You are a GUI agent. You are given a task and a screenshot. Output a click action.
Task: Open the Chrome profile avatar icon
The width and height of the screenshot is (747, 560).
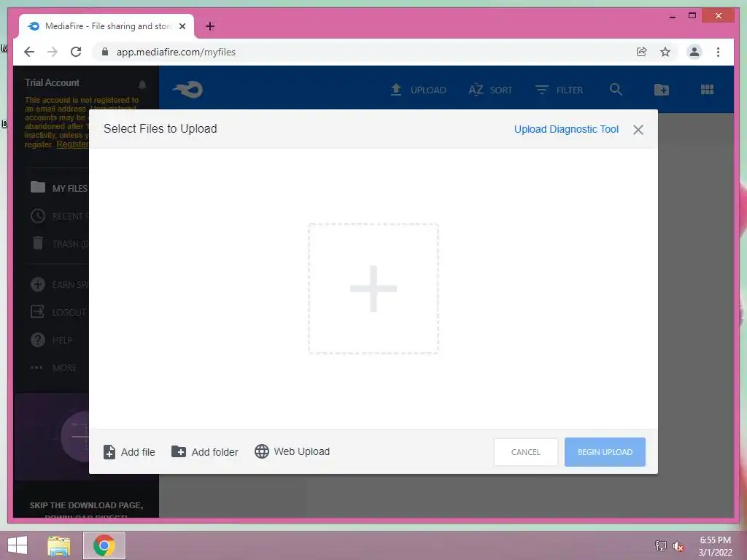[694, 52]
